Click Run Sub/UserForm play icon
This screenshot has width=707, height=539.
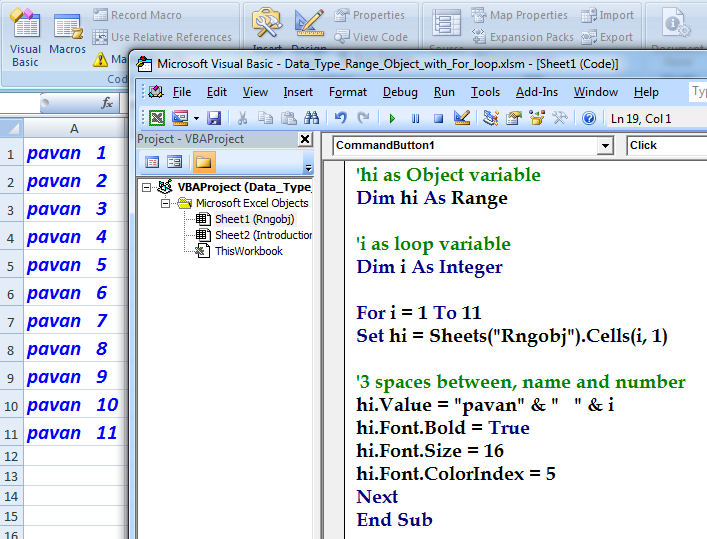pos(392,119)
